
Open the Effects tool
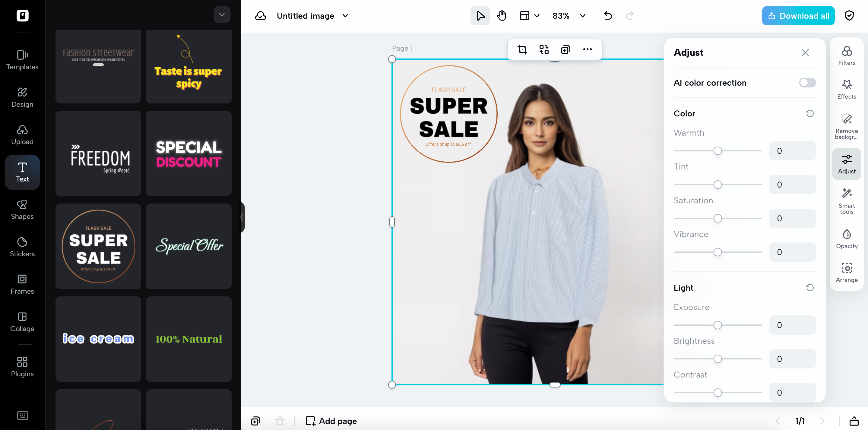coord(846,90)
